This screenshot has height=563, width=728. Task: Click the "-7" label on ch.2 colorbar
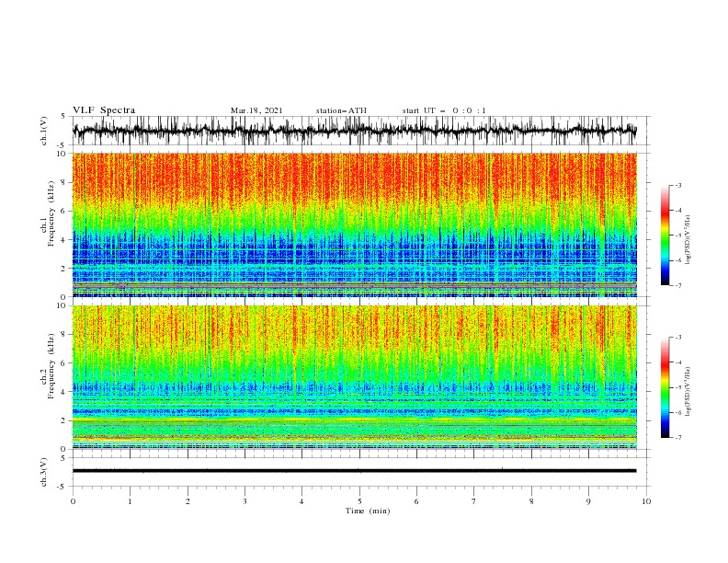[678, 438]
